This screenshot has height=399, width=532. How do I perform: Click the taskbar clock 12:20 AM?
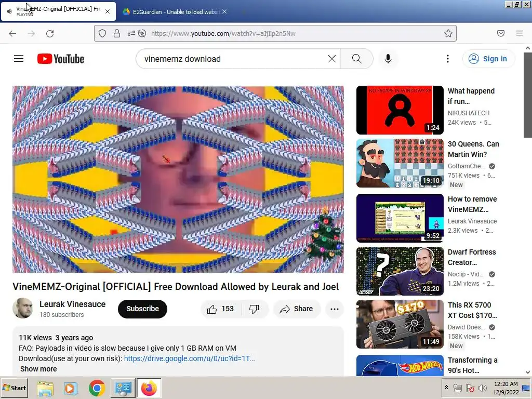506,388
